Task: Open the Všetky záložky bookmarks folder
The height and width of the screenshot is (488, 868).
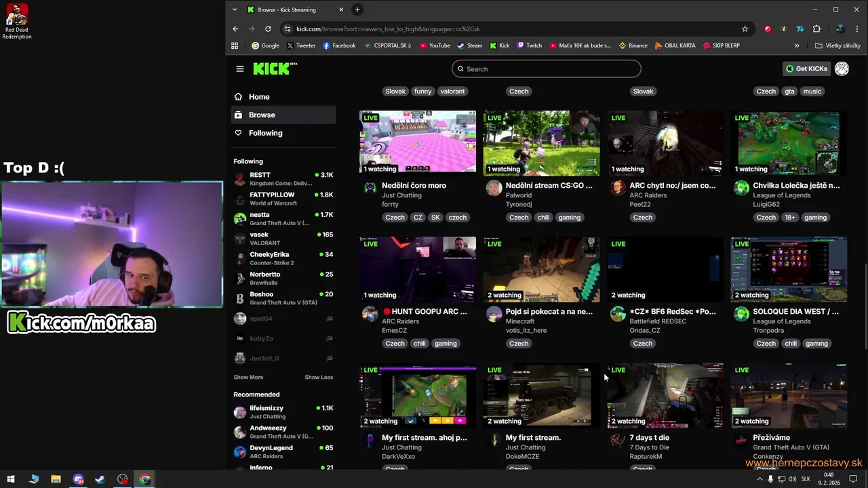Action: pos(837,45)
